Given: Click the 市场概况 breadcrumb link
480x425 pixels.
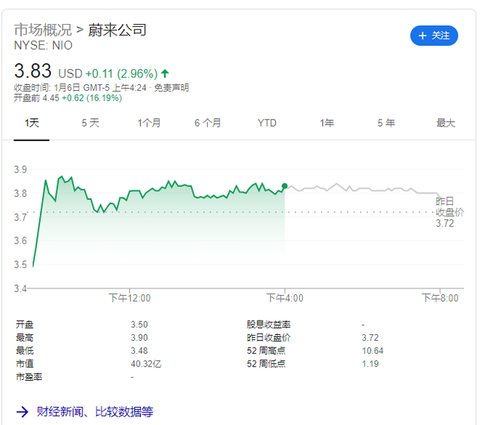Looking at the screenshot, I should [x=43, y=30].
